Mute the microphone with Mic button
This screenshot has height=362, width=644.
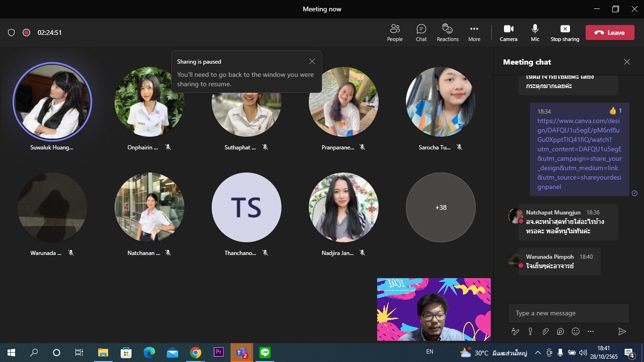pos(535,33)
